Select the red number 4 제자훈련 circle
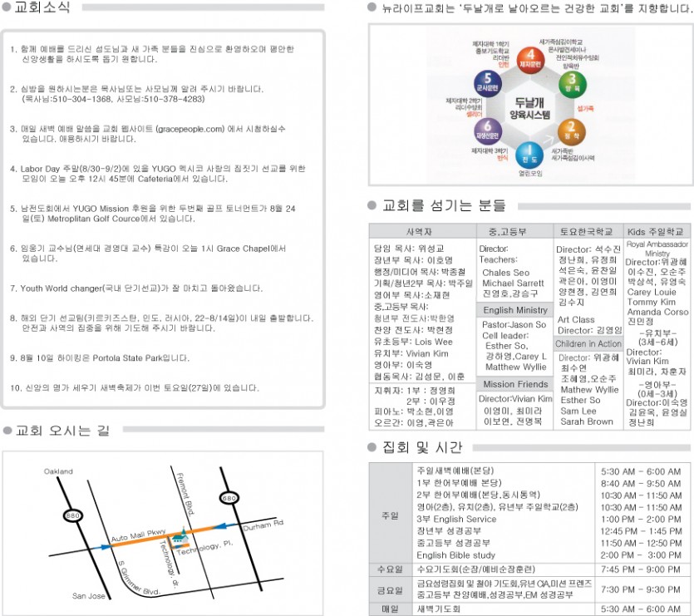Image resolution: width=694 pixels, height=616 pixels. 530,59
